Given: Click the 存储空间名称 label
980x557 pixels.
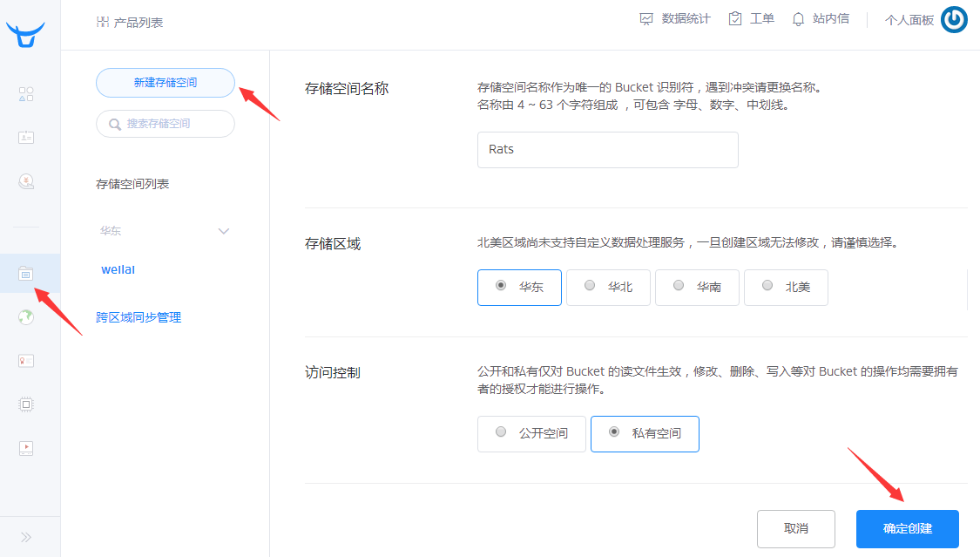Looking at the screenshot, I should coord(347,89).
